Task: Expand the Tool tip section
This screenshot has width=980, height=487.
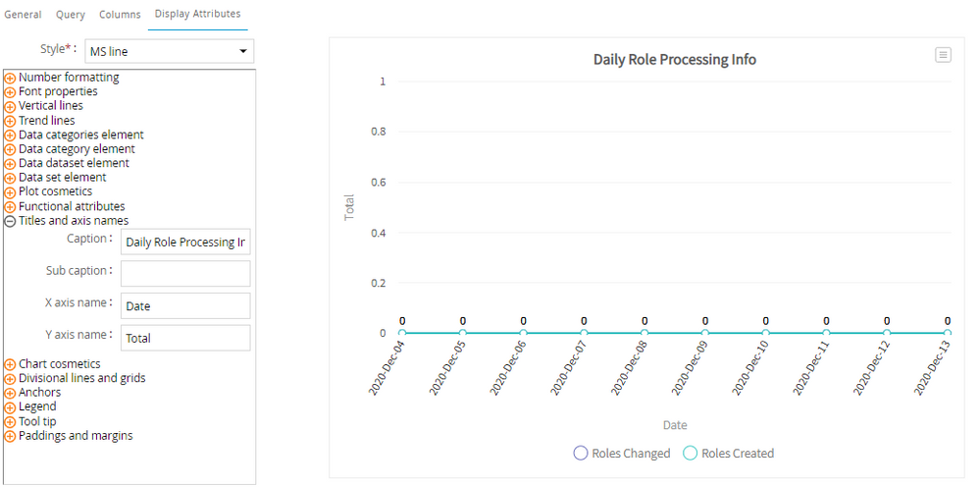Action: pyautogui.click(x=11, y=422)
